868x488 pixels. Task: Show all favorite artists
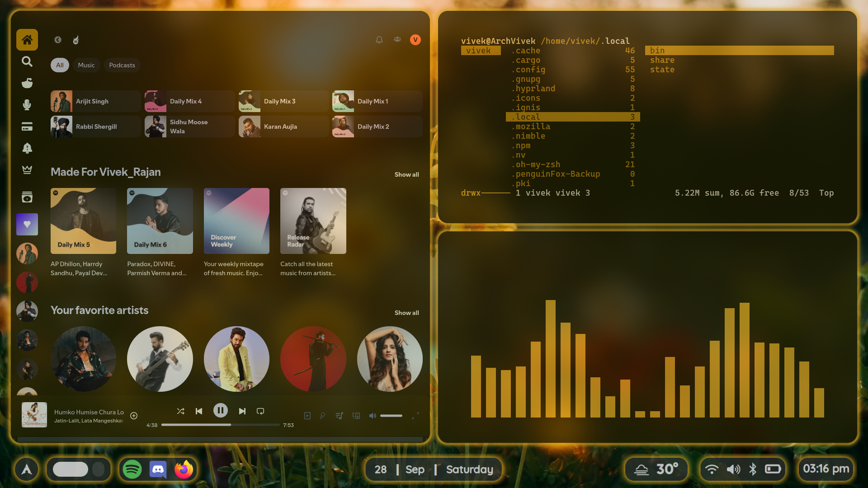coord(407,313)
